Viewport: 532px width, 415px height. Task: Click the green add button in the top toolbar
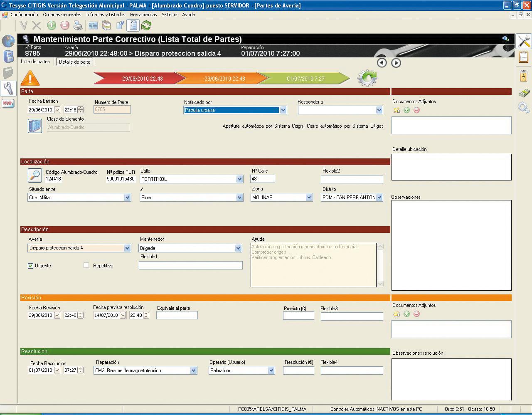tap(52, 26)
